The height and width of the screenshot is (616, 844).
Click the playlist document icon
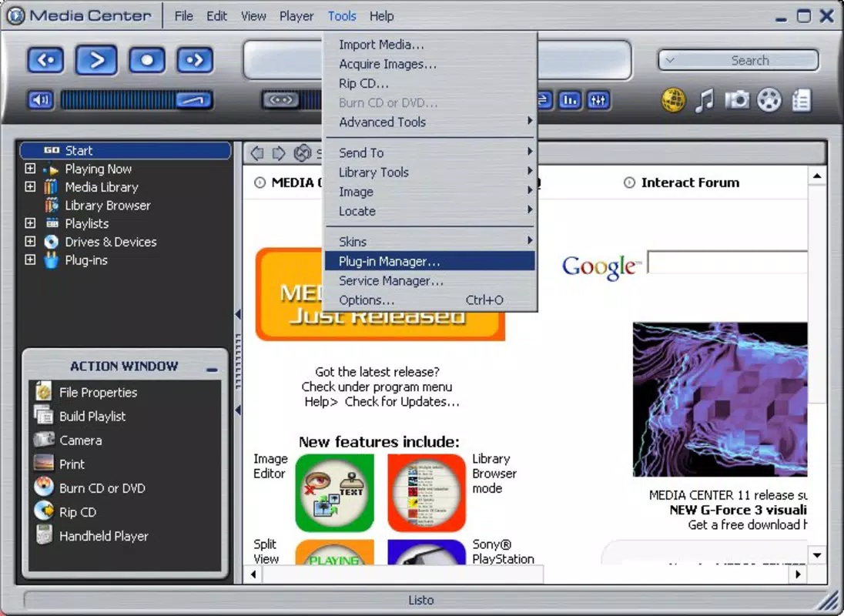pos(802,101)
